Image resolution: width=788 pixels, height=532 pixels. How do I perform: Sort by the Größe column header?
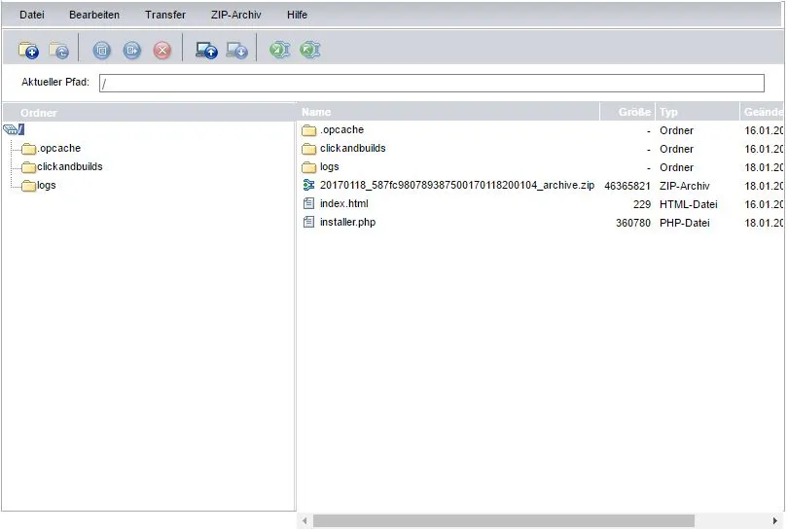[627, 112]
